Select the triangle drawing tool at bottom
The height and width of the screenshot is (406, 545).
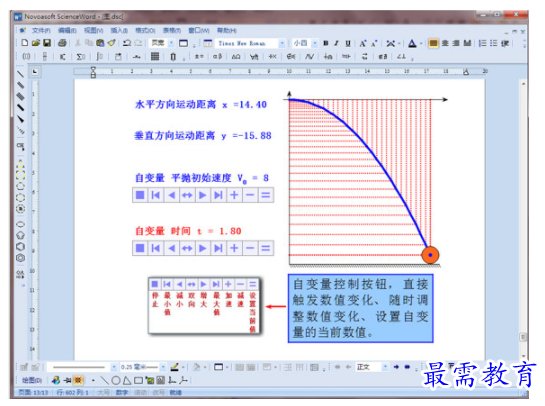pos(127,381)
